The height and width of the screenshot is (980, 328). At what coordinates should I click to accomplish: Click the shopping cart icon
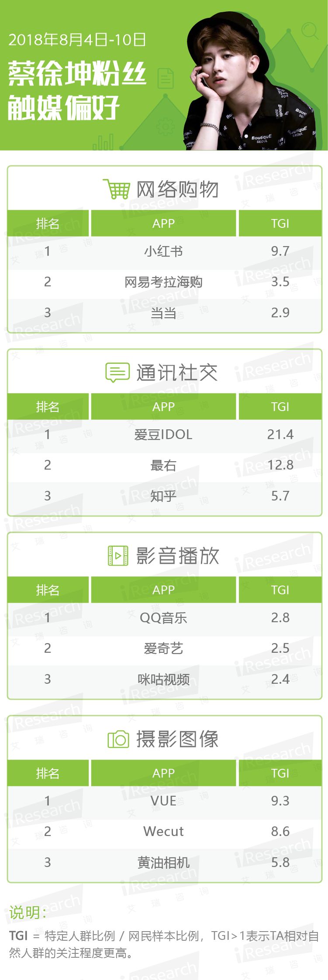click(117, 189)
